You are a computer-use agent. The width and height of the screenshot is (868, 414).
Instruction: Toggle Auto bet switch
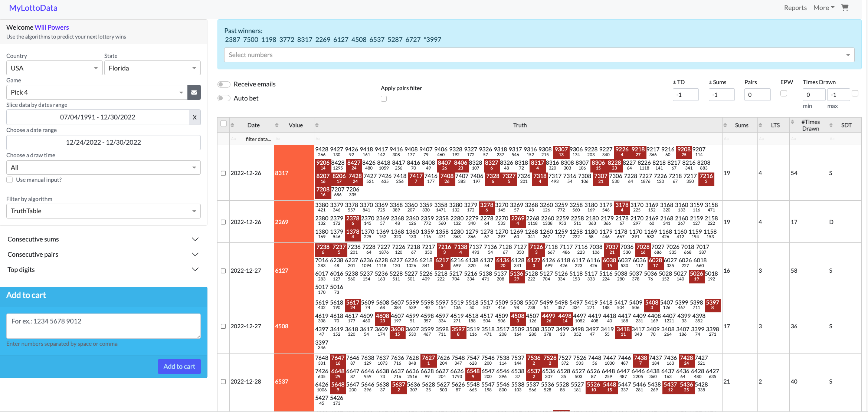224,98
